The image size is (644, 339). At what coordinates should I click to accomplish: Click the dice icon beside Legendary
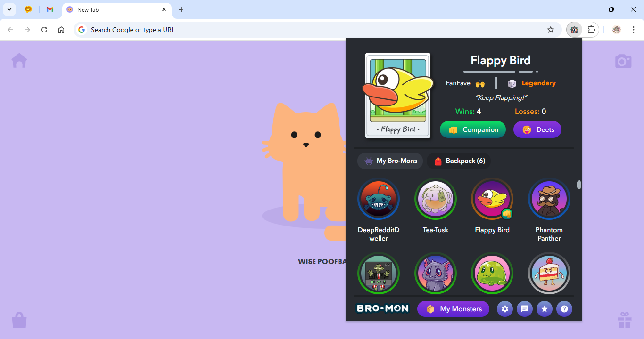512,83
